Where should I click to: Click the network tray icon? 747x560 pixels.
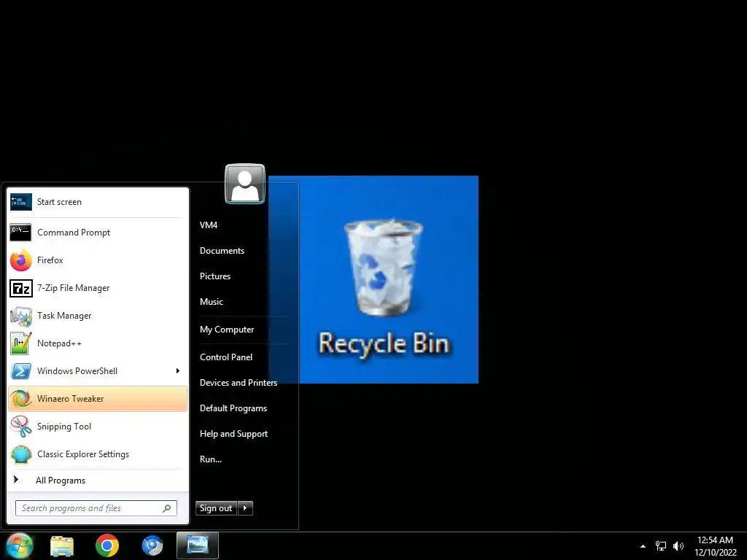point(661,546)
